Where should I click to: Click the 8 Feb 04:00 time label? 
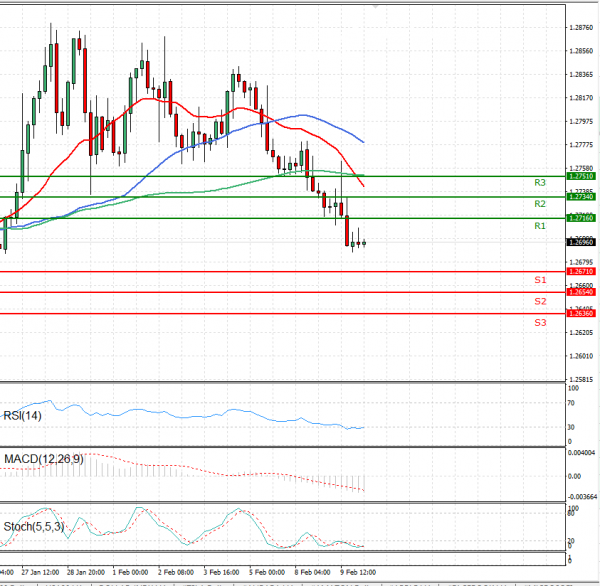click(x=312, y=573)
